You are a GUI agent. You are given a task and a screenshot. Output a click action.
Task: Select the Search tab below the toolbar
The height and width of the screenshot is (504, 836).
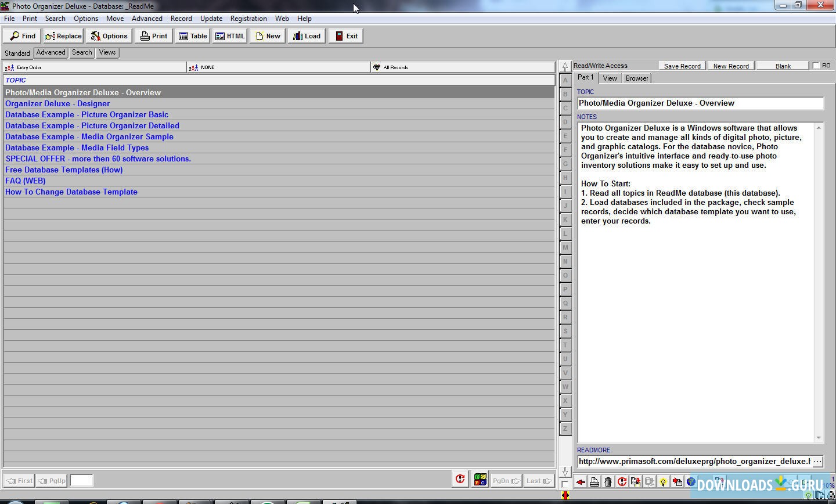[82, 52]
